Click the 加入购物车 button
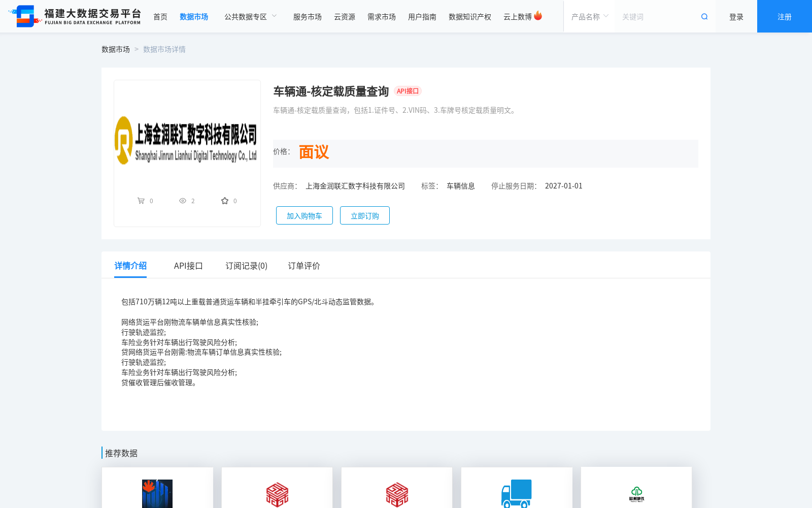The width and height of the screenshot is (812, 508). pyautogui.click(x=304, y=215)
